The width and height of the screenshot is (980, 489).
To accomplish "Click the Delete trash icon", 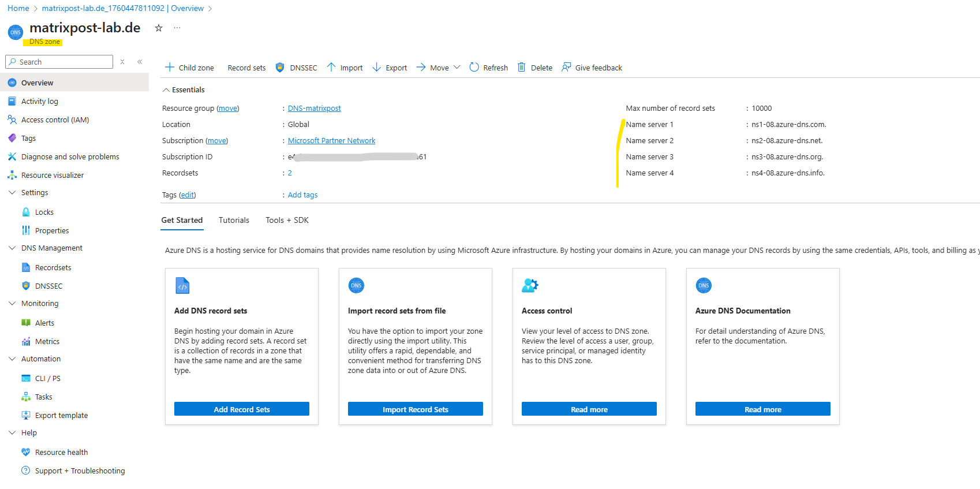I will (522, 68).
